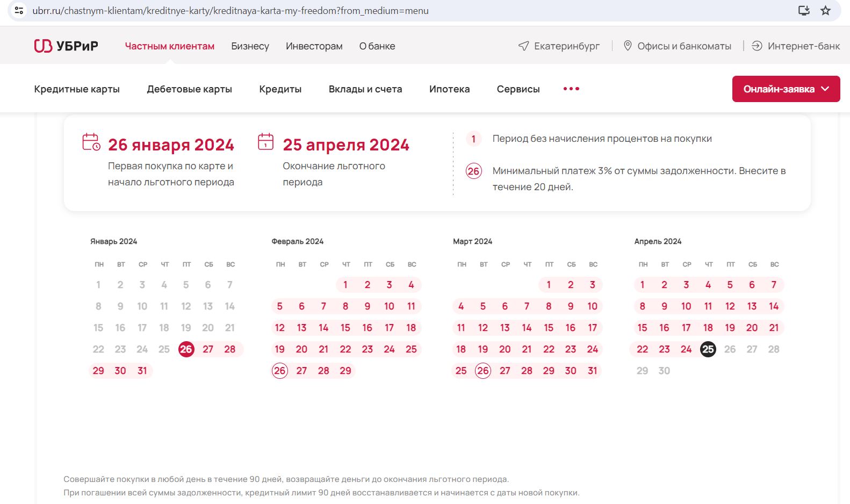Open the Частным клиентам section
This screenshot has width=850, height=504.
(x=170, y=46)
